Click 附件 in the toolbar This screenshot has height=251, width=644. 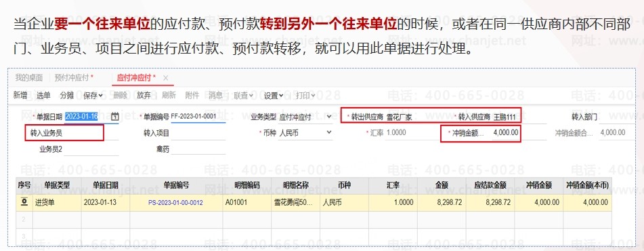click(192, 96)
